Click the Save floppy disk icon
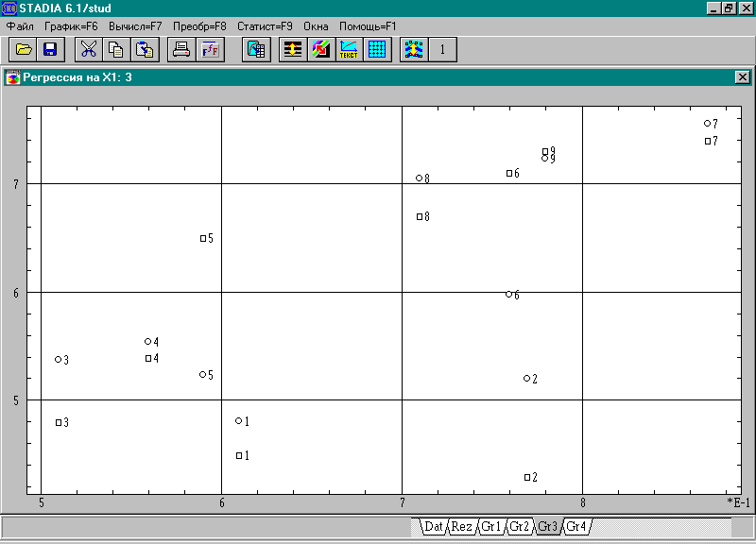 click(x=51, y=50)
